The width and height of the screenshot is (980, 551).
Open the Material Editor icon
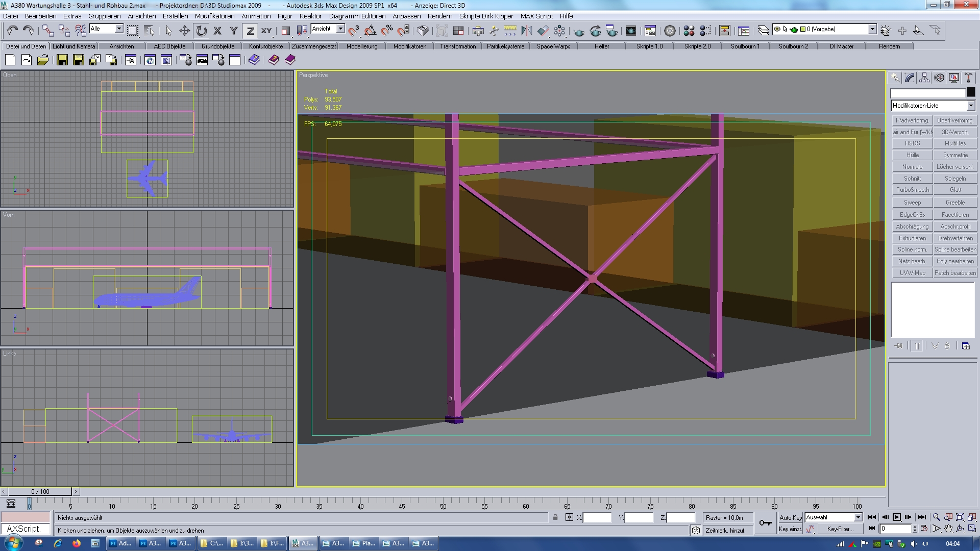(x=689, y=31)
